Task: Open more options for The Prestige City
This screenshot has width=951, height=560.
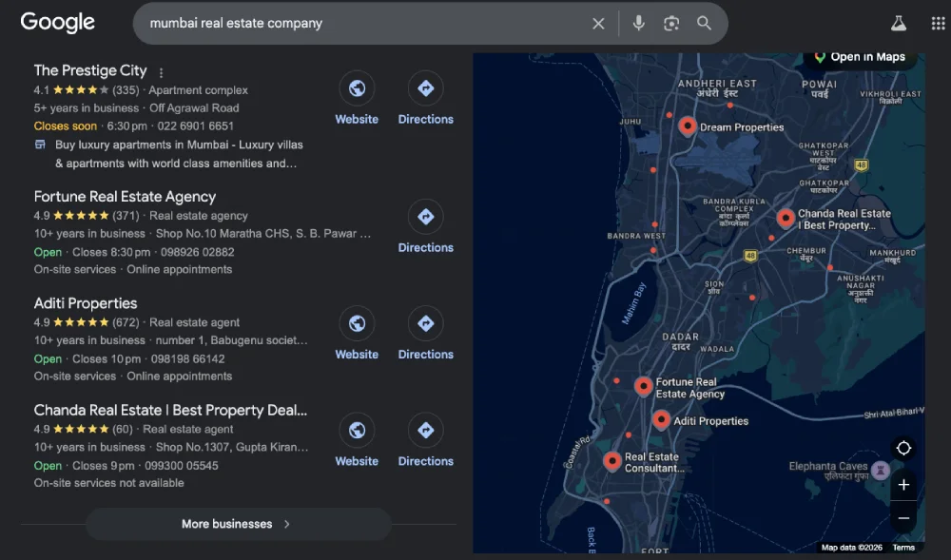Action: point(161,72)
